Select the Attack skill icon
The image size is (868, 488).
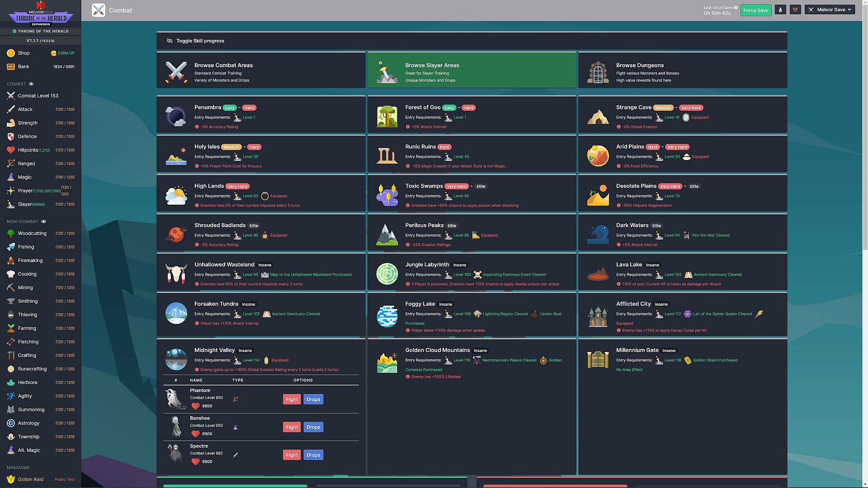click(11, 109)
